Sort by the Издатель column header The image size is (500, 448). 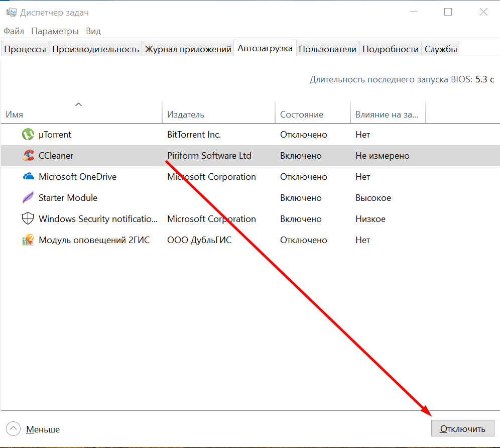[218, 113]
